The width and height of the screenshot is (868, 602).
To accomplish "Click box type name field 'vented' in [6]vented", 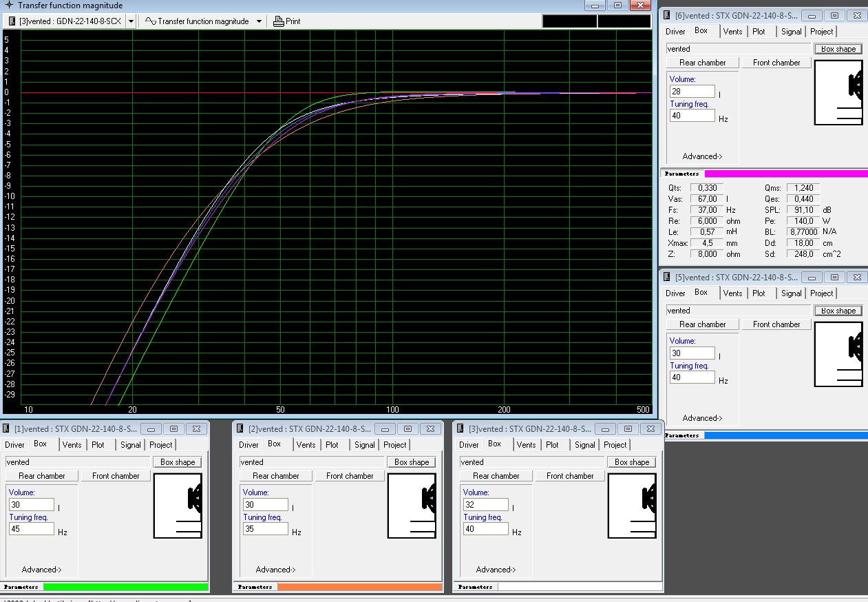I will [738, 49].
